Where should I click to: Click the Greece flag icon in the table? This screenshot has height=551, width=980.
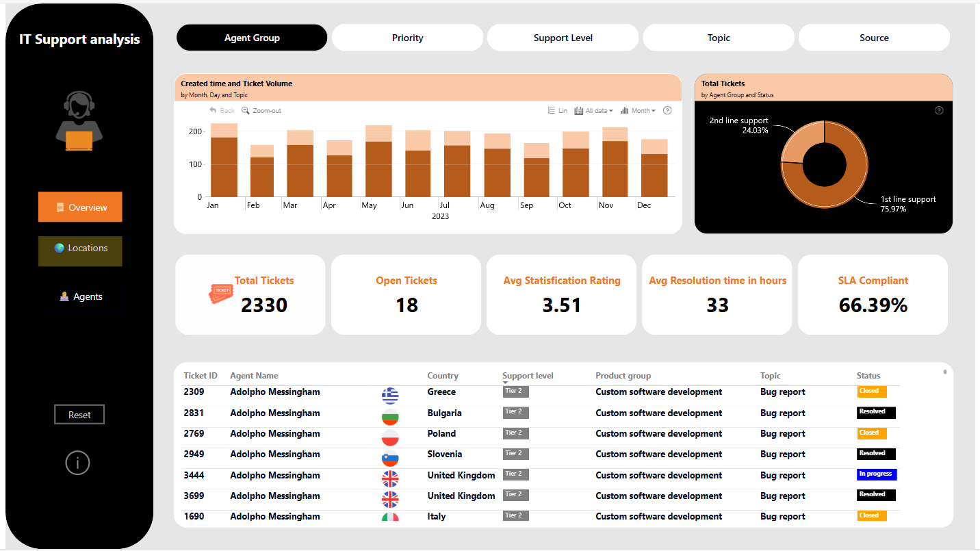(x=390, y=396)
